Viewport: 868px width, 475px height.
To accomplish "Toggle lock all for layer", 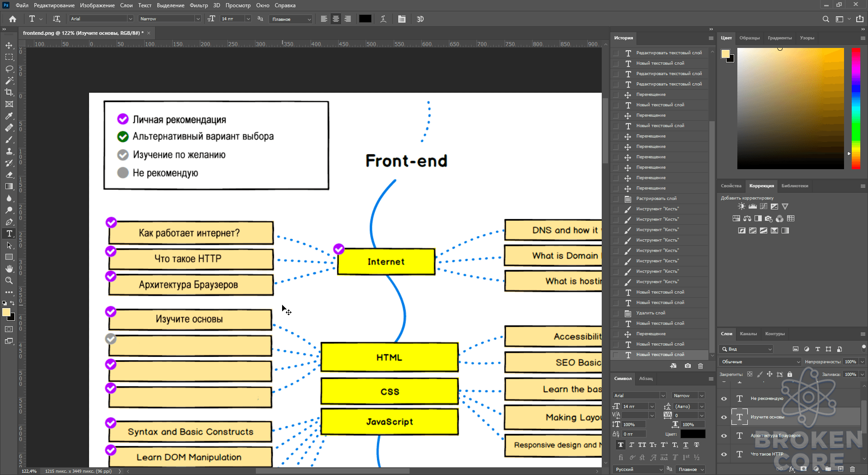I will pyautogui.click(x=790, y=374).
